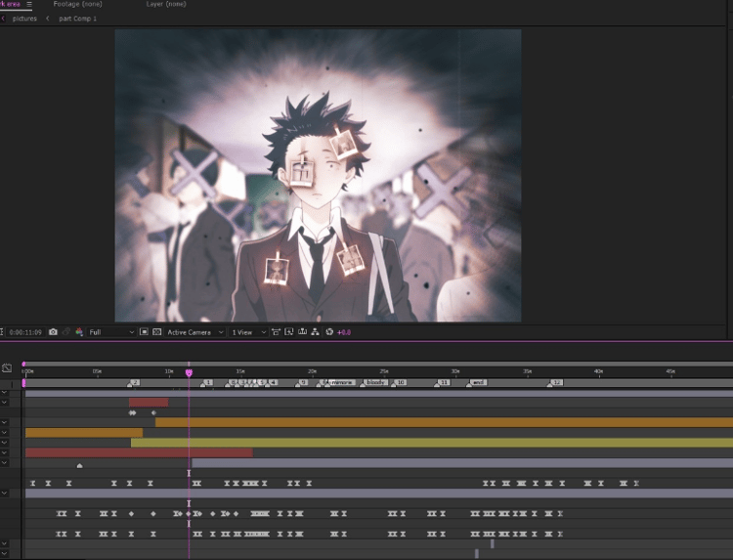Switch to the Footage (none) tab
This screenshot has width=733, height=560.
[x=77, y=4]
